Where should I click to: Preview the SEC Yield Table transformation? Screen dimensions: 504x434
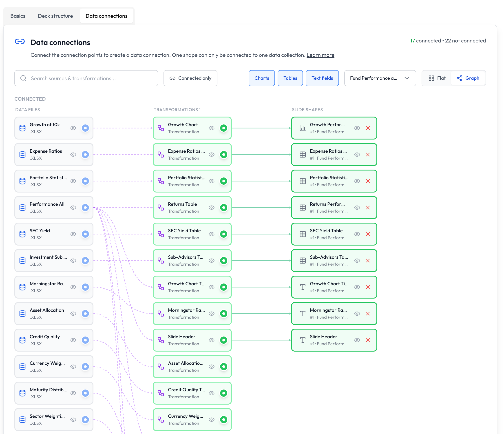212,234
